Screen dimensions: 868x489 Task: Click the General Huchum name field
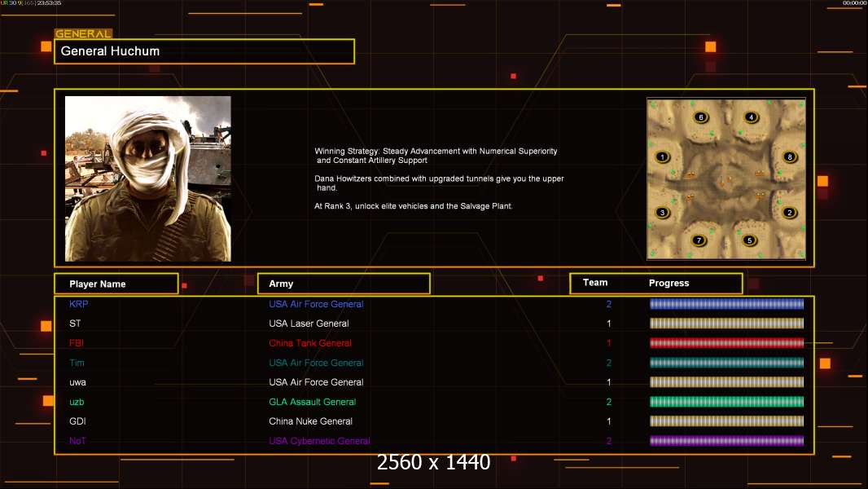pos(204,51)
